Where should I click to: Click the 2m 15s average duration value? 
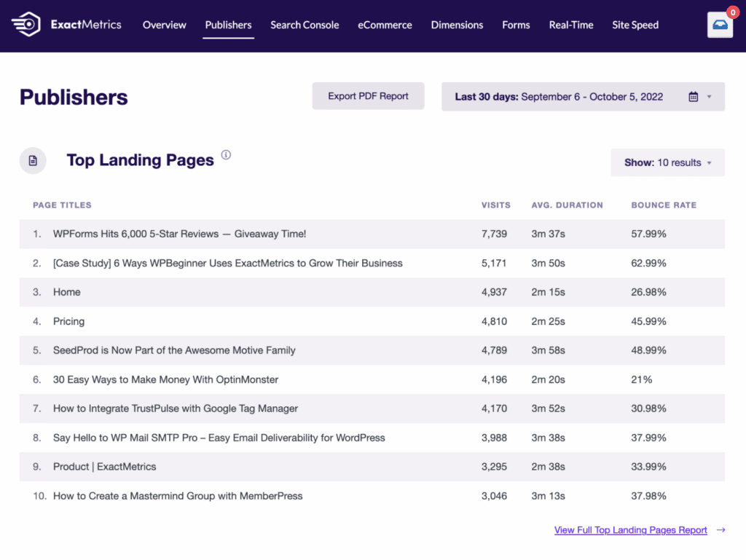coord(548,292)
